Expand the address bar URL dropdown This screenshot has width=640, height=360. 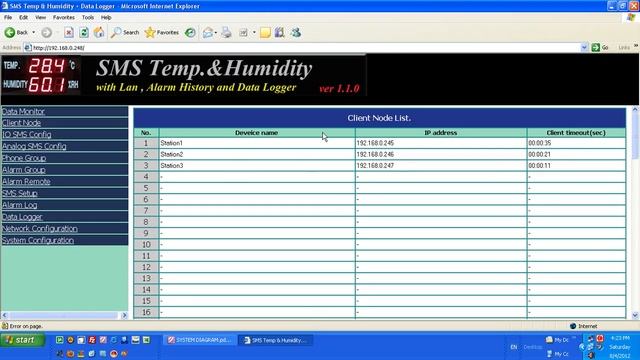[x=584, y=48]
